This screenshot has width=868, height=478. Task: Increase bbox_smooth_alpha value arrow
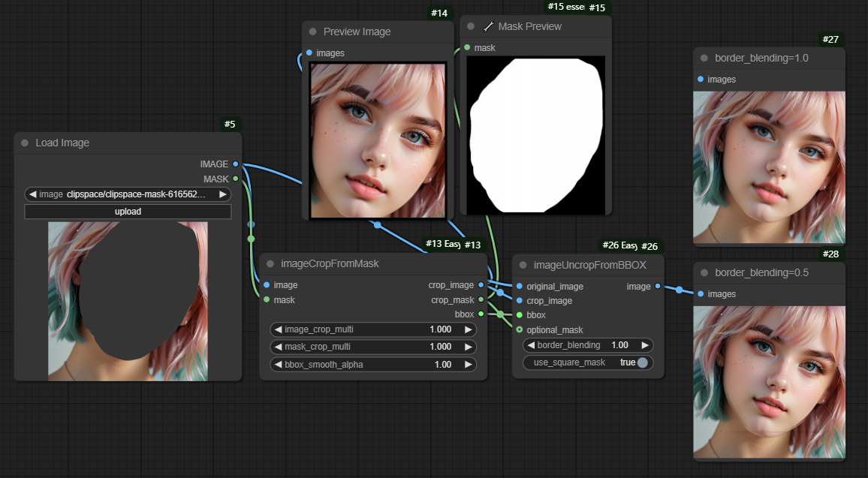coord(468,364)
